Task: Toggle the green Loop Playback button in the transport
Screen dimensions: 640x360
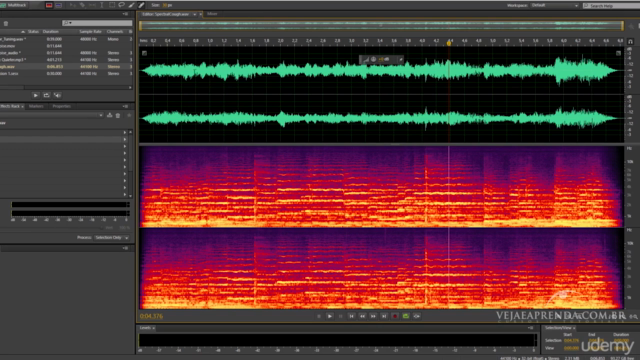Action: [x=406, y=316]
